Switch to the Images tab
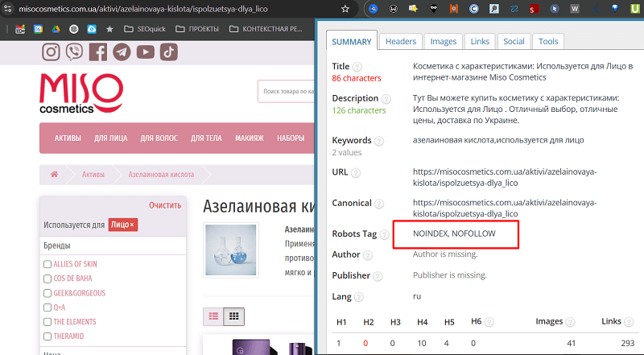 [444, 42]
